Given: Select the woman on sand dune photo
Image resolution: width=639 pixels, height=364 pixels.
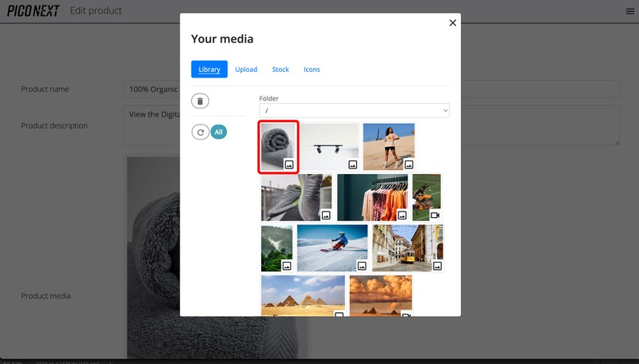Looking at the screenshot, I should pyautogui.click(x=388, y=146).
